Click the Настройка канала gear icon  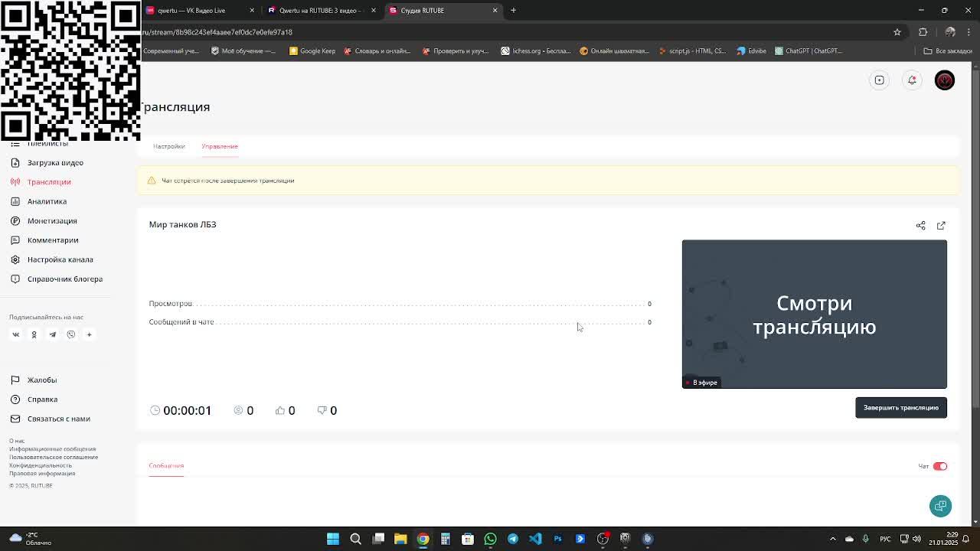[15, 259]
